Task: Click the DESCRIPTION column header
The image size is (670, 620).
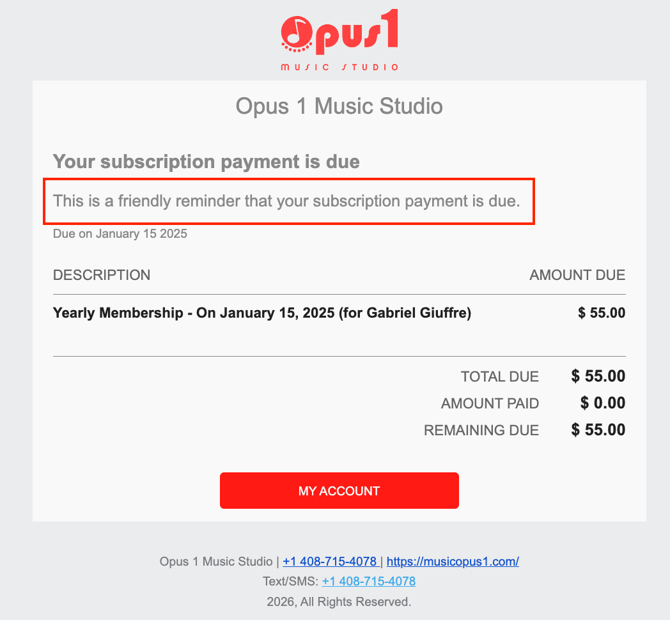Action: [x=102, y=275]
